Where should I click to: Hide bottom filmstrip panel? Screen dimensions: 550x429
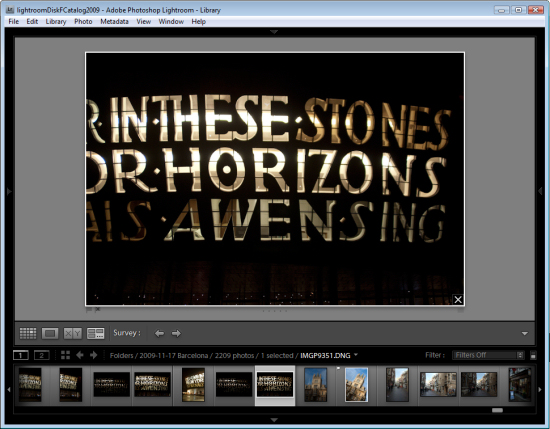[274, 420]
